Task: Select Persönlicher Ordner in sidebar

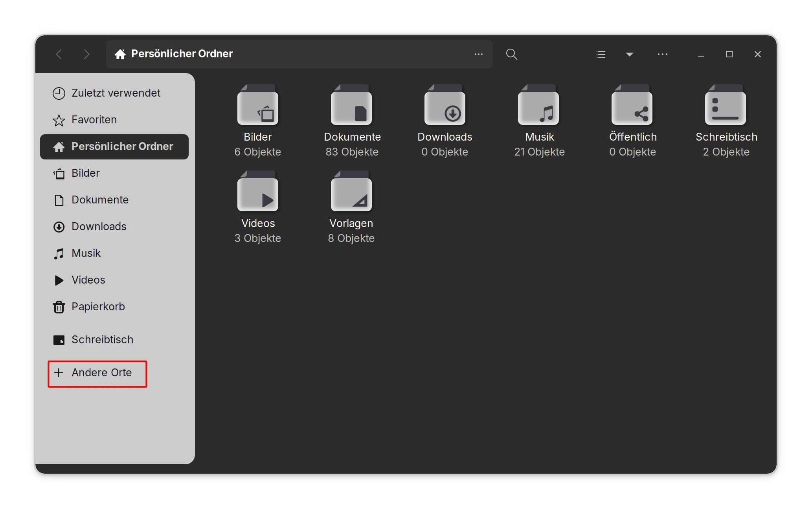Action: (114, 146)
